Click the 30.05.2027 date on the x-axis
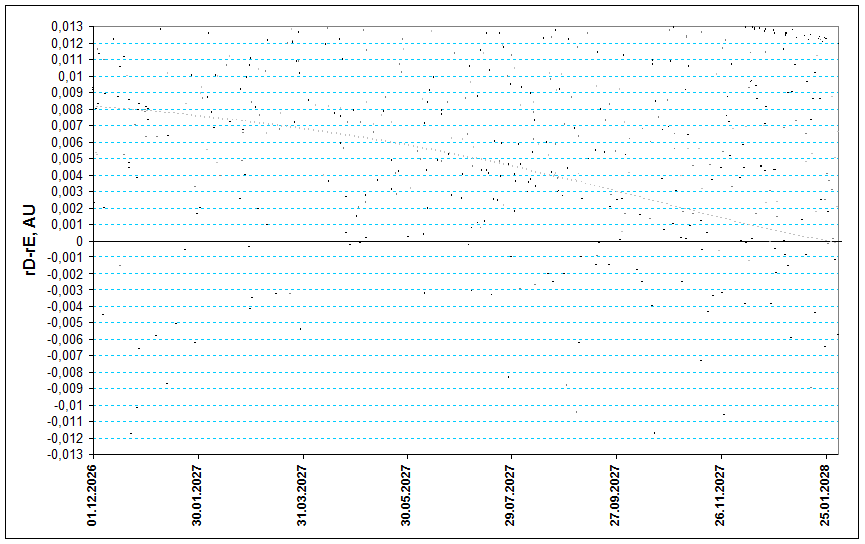The image size is (865, 544). (407, 495)
